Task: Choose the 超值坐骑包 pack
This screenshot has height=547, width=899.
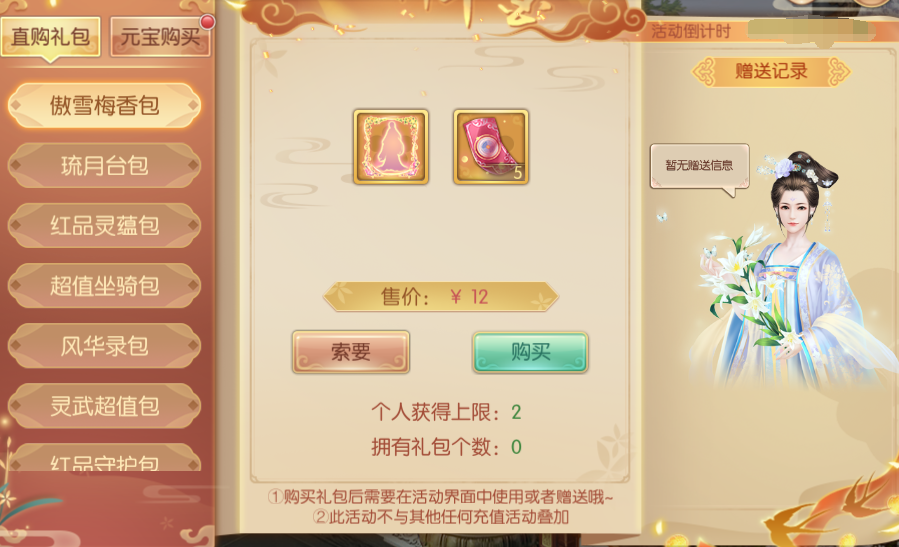Action: [104, 286]
